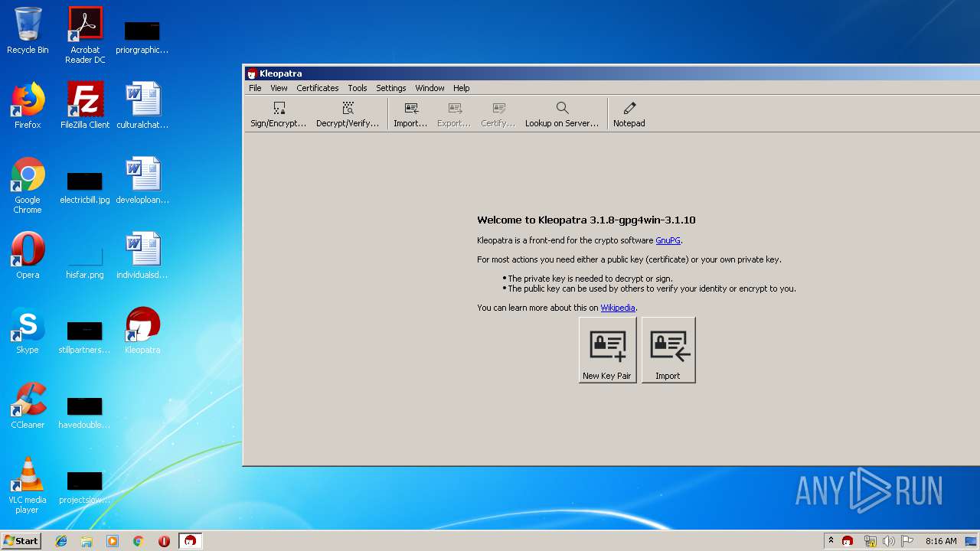This screenshot has width=980, height=551.
Task: Open Windows Explorer folder from taskbar
Action: click(87, 541)
